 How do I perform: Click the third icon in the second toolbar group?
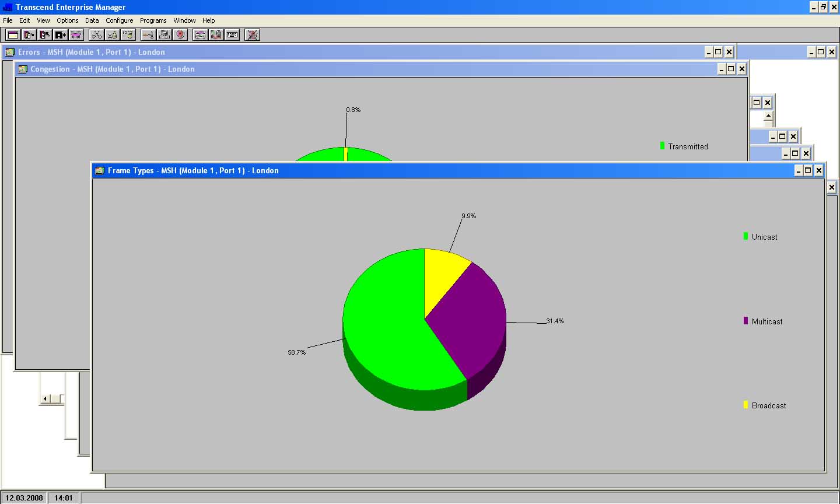pyautogui.click(x=128, y=35)
